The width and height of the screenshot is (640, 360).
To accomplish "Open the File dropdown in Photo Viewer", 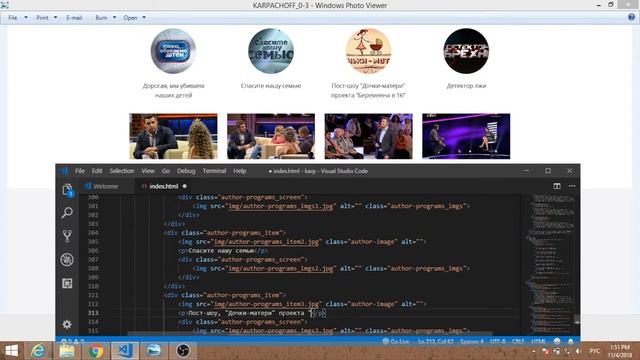I will tap(18, 18).
